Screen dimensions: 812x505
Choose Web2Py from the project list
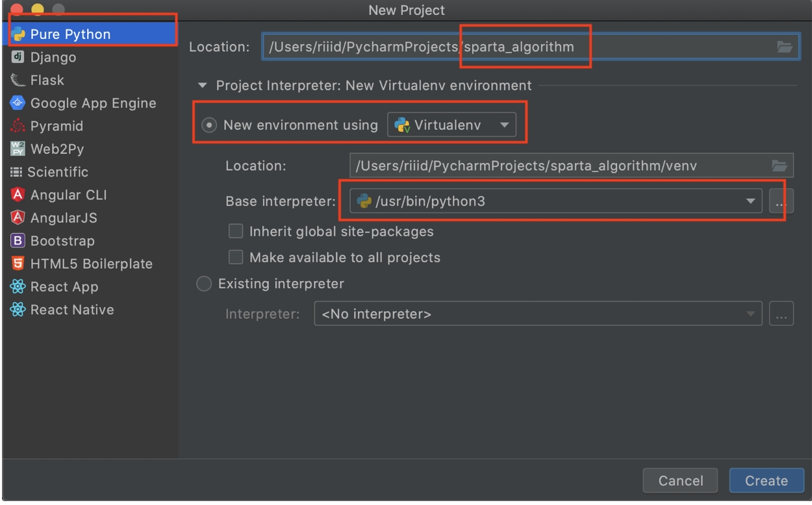pyautogui.click(x=91, y=149)
